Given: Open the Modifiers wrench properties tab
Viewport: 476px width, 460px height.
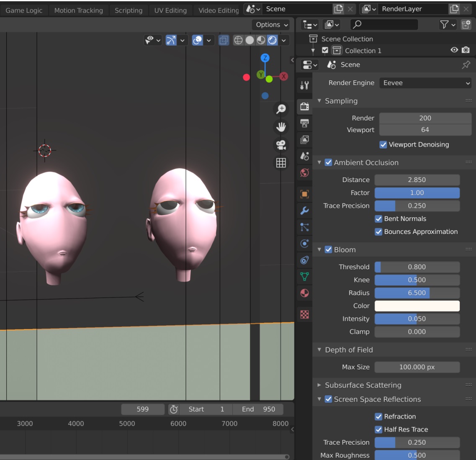Looking at the screenshot, I should click(x=304, y=211).
